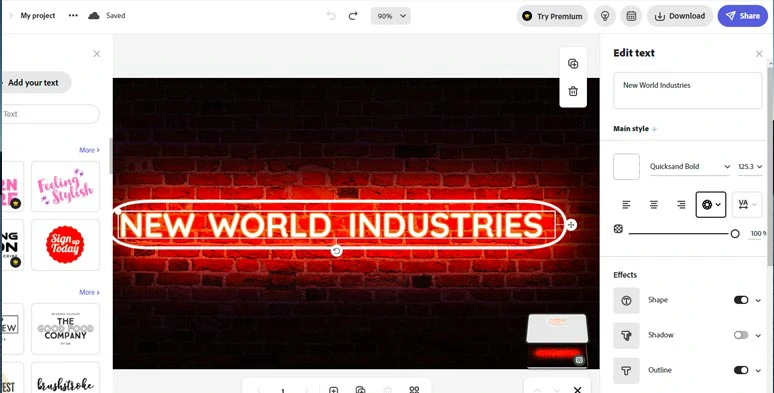Click the rotate handle below the text
Screen dimensions: 774x393
point(337,251)
